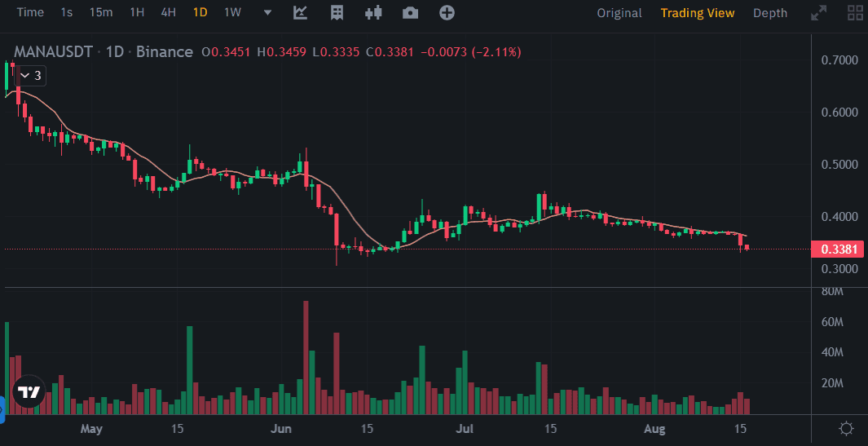Viewport: 868px width, 446px height.
Task: Switch the chart to 4H interval
Action: pos(168,13)
